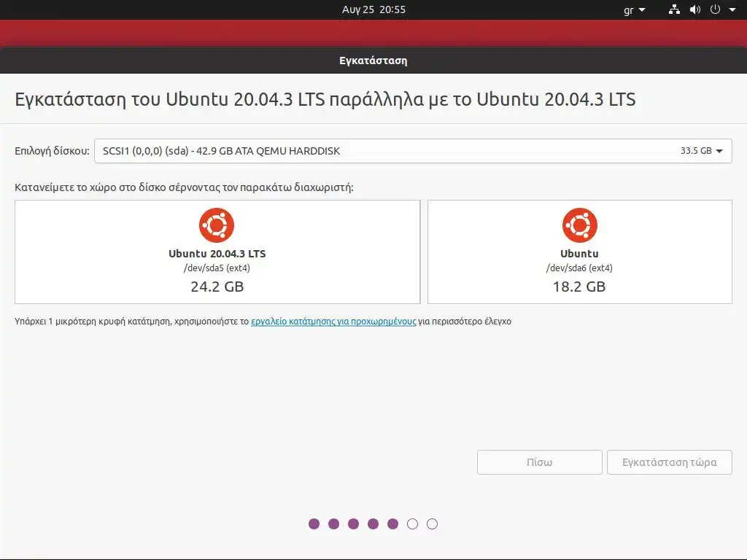Select the Ubuntu 20.04.3 LTS partition box
747x560 pixels.
[x=217, y=252]
